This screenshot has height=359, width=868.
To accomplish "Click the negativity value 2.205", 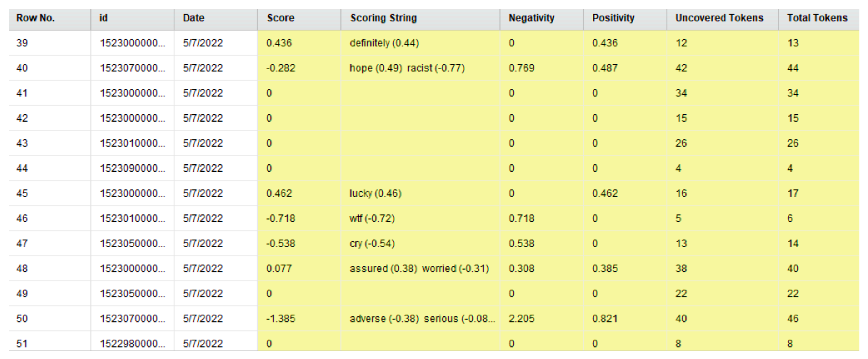I will (521, 318).
